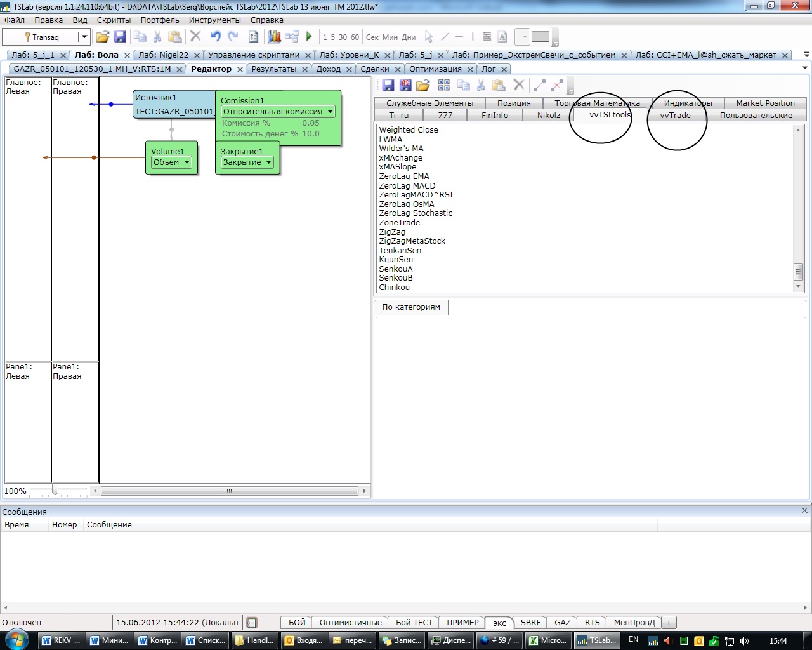812x650 pixels.
Task: Click the bar chart icon in toolbar
Action: (x=274, y=37)
